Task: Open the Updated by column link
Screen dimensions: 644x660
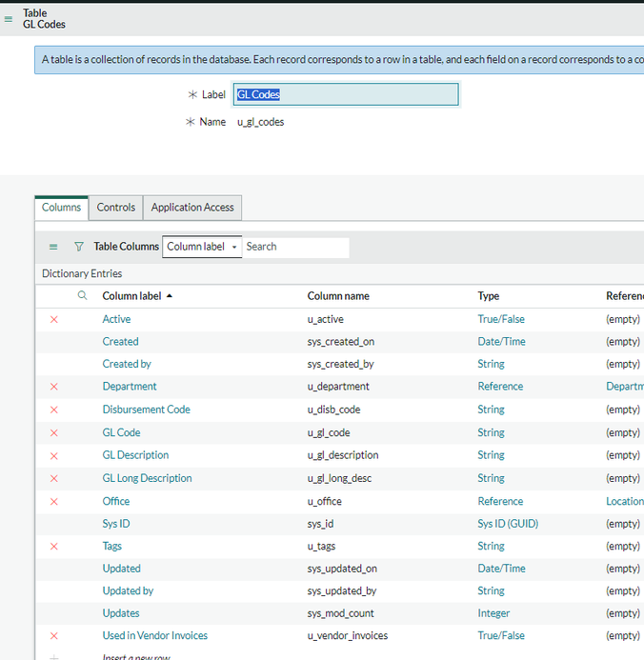Action: [x=128, y=590]
